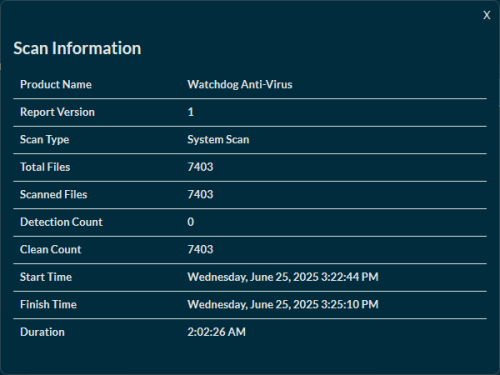500x375 pixels.
Task: Select the Watchdog Anti-Virus value
Action: 240,85
